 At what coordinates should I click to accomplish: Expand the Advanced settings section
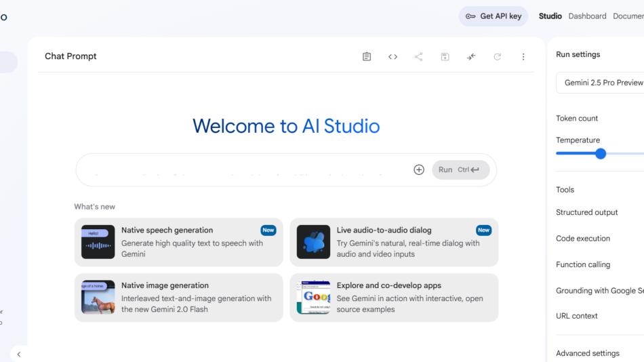click(587, 353)
